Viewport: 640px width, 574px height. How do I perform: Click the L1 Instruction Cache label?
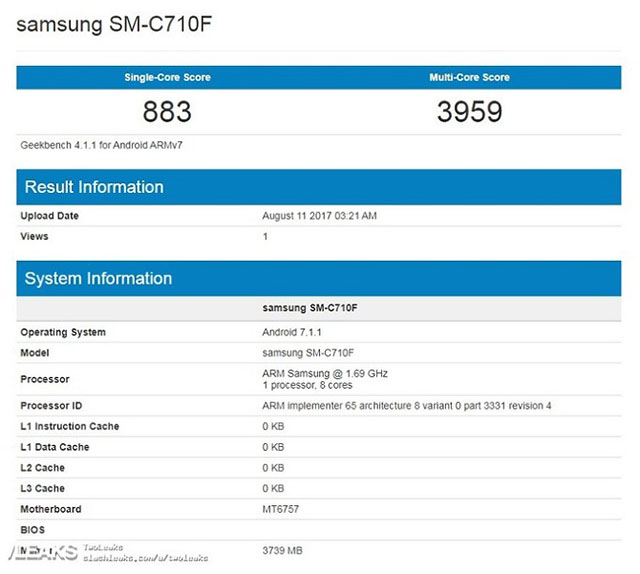click(70, 426)
